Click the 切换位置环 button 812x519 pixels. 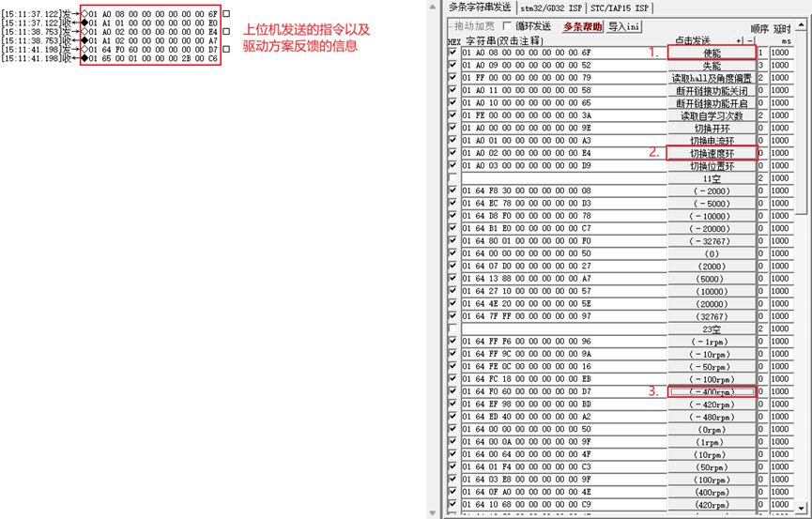pos(712,166)
